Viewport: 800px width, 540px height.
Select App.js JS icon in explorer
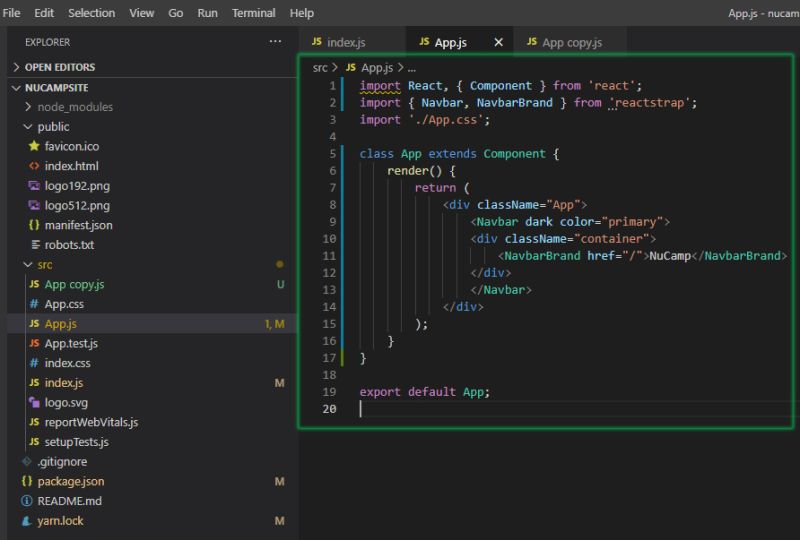coord(34,324)
